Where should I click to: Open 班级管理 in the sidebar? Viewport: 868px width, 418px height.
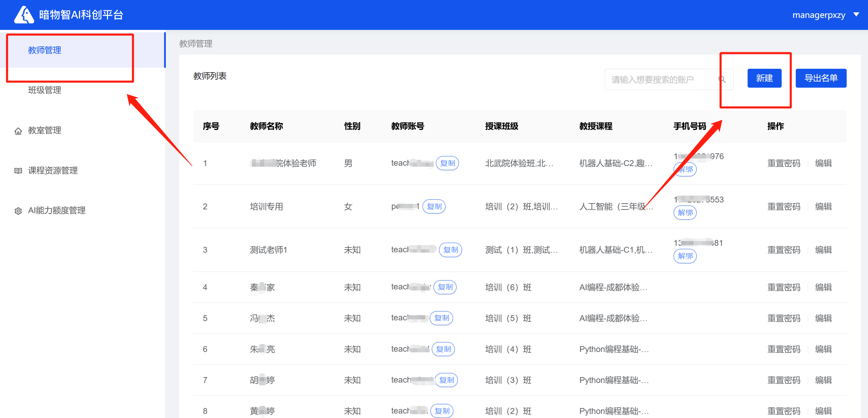(45, 90)
